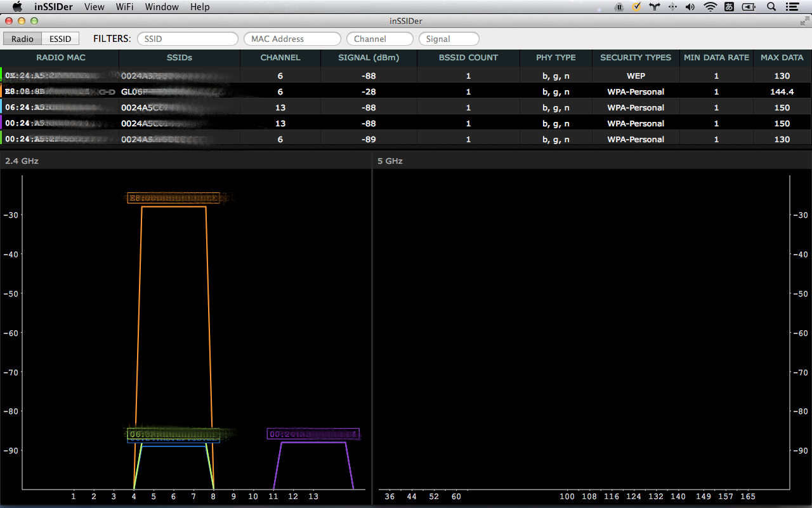Open the Wi-Fi status menu bar icon
Screen dimensions: 812x508
pos(710,7)
